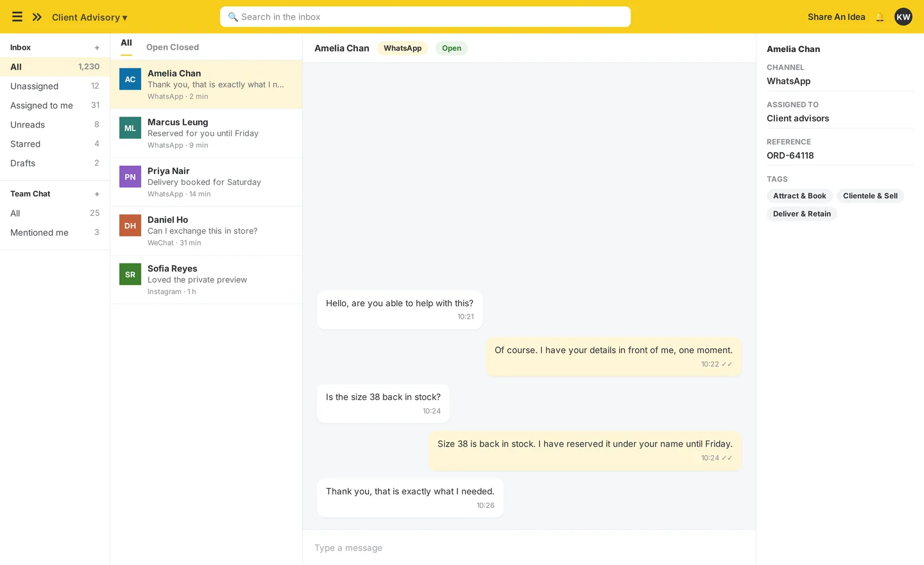The height and width of the screenshot is (565, 924).
Task: Click the Attract & Book tag
Action: tap(799, 196)
